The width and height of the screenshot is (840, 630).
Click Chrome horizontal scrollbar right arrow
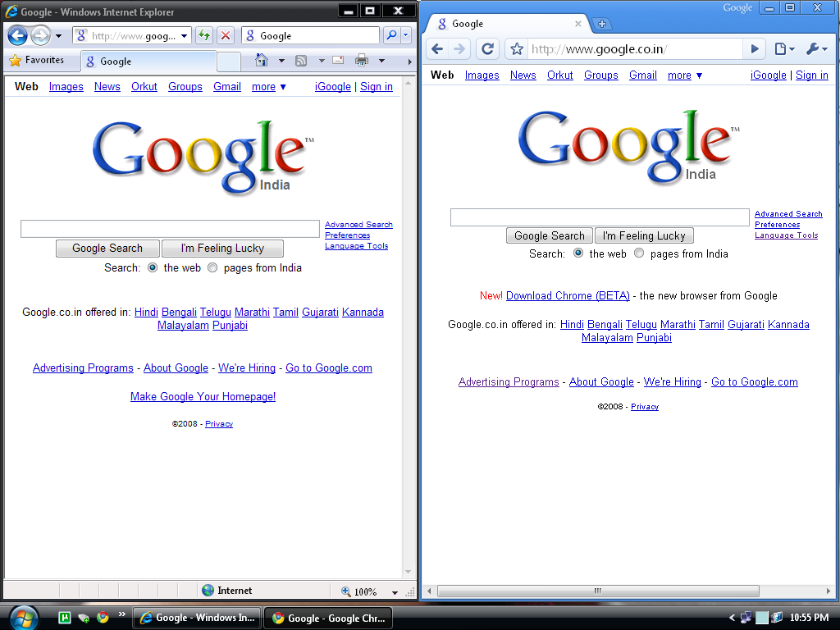pos(829,591)
